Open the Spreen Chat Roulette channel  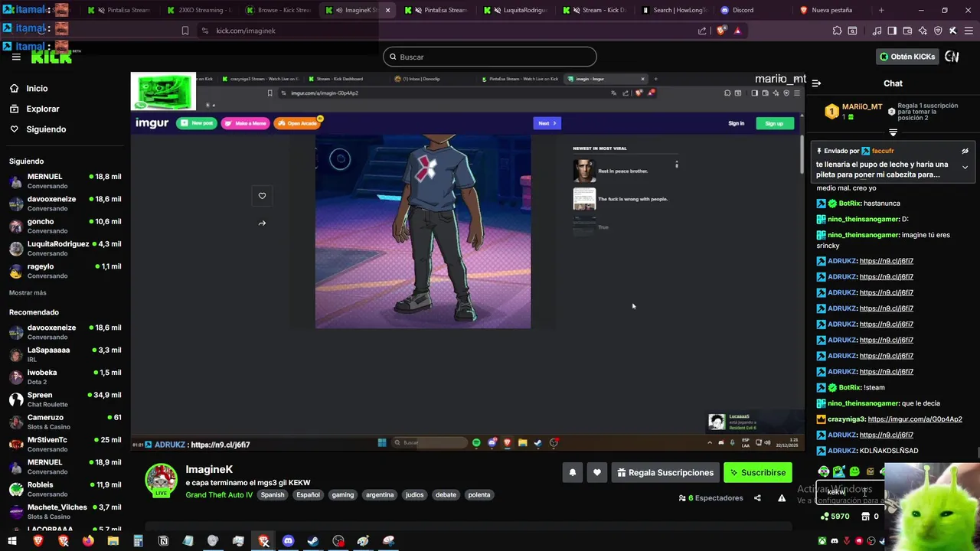coord(64,399)
